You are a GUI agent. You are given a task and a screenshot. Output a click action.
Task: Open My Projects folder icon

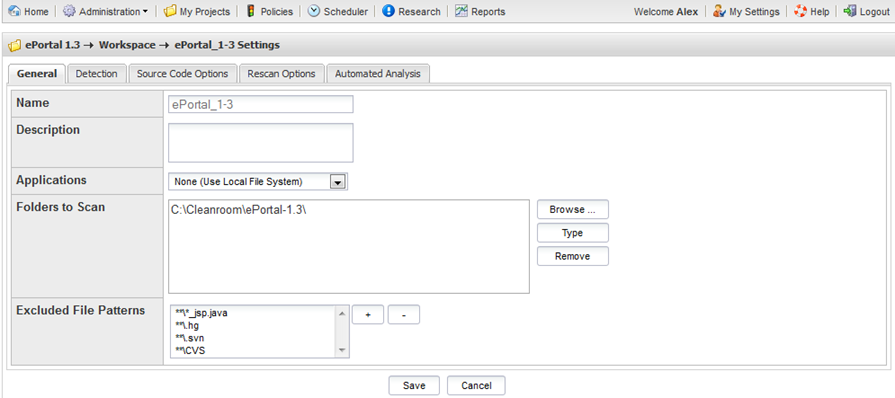pyautogui.click(x=170, y=11)
